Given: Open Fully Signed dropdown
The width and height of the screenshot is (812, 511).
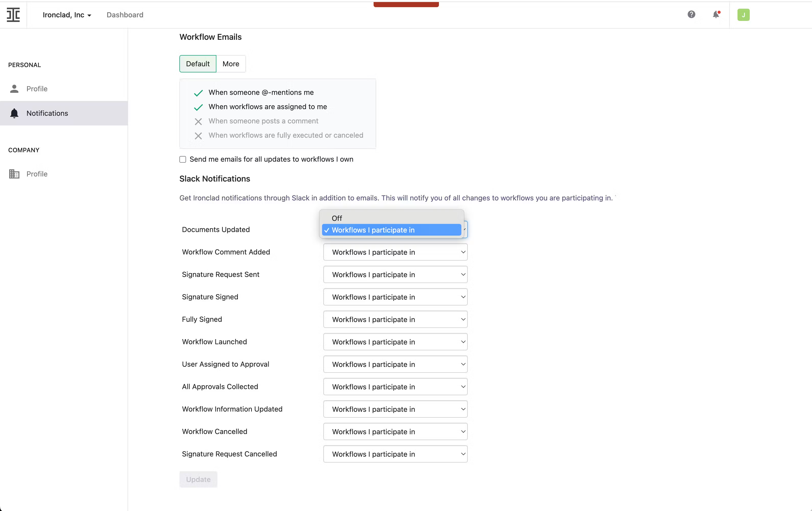Looking at the screenshot, I should (x=395, y=319).
